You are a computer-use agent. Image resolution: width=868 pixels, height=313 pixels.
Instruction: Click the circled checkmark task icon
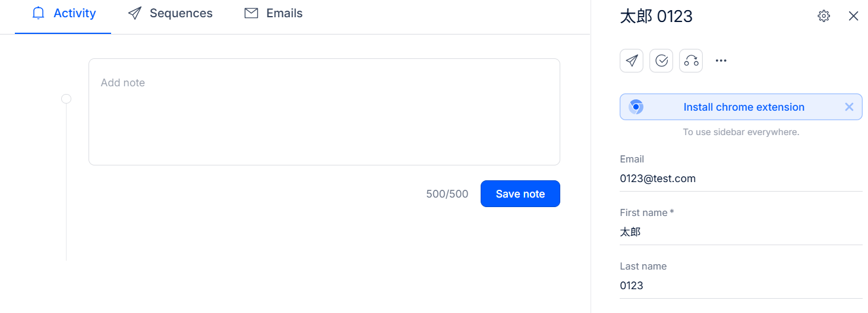(661, 61)
